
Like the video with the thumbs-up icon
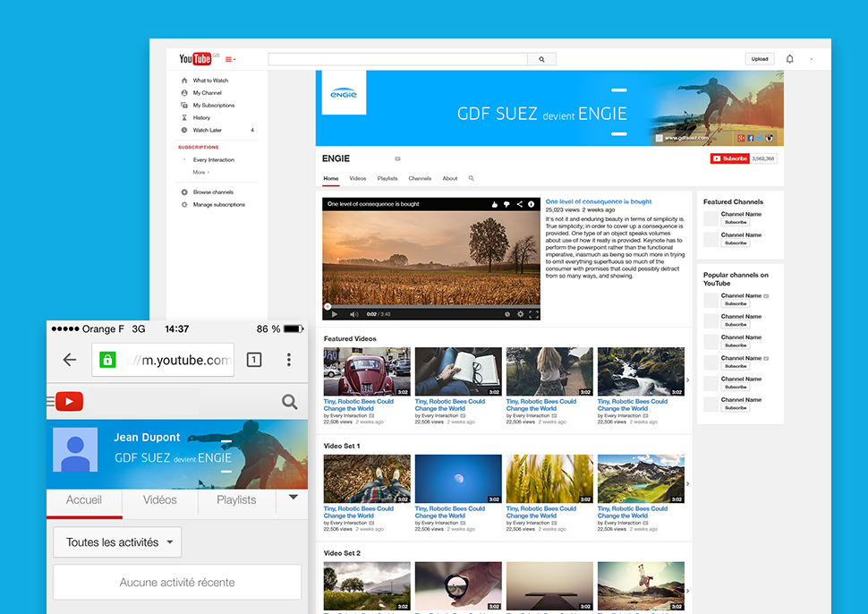[494, 204]
